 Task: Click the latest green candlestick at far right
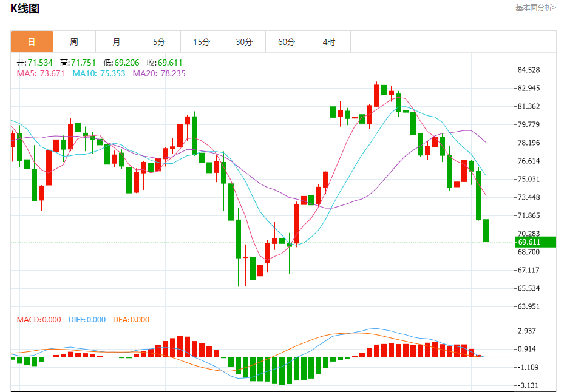coord(486,231)
